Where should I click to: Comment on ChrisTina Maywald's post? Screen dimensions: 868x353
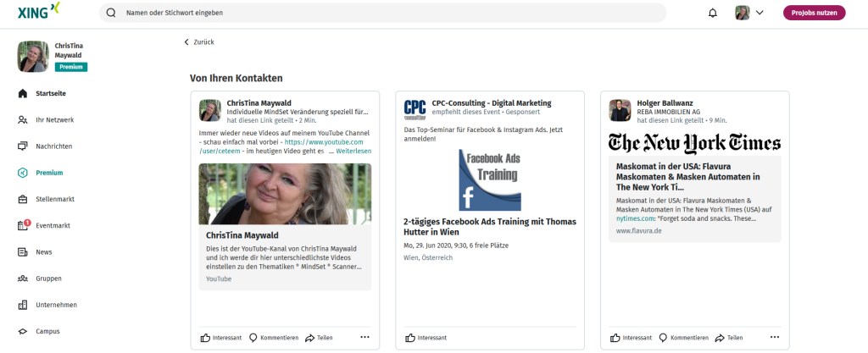[x=273, y=338]
